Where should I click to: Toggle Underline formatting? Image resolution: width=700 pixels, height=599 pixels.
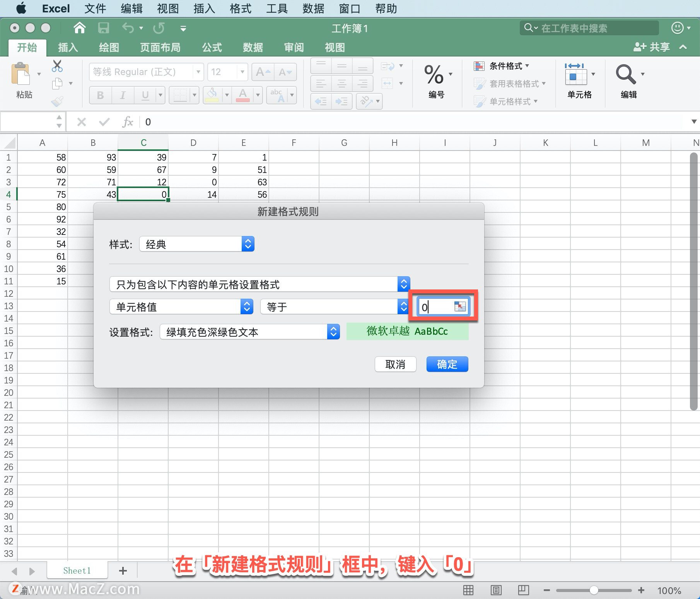[x=145, y=95]
